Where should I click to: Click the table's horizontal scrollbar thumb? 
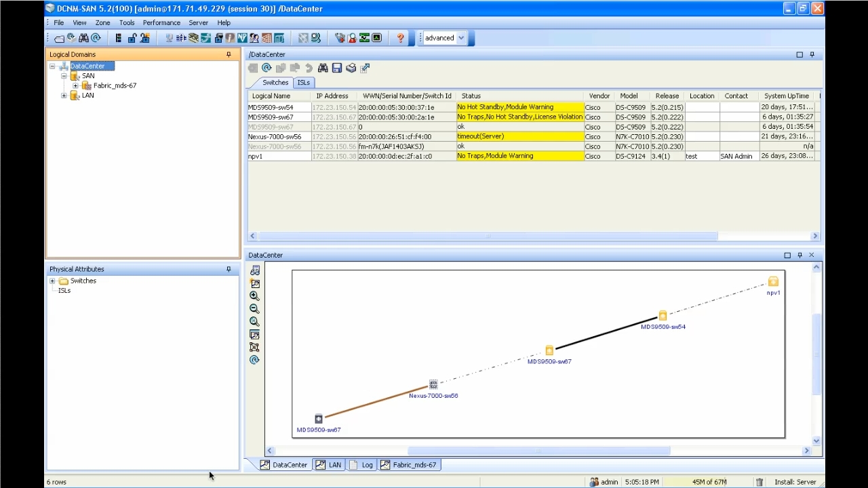pyautogui.click(x=488, y=236)
